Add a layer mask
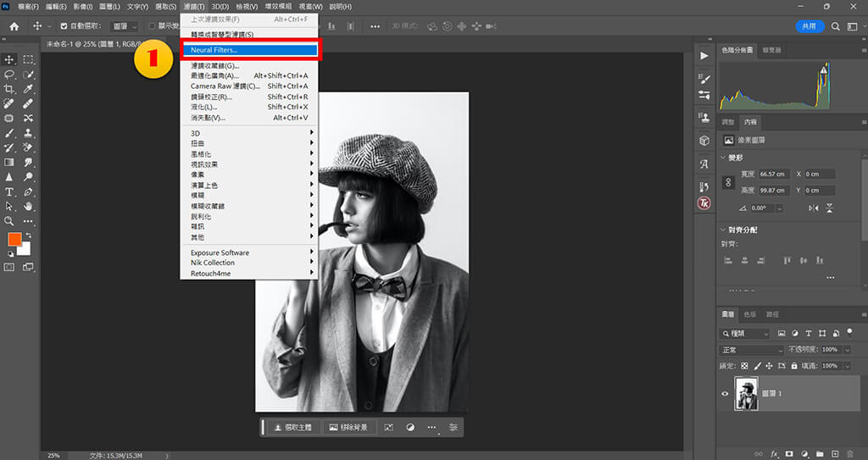Screen dimensions: 868x460 (x=789, y=454)
